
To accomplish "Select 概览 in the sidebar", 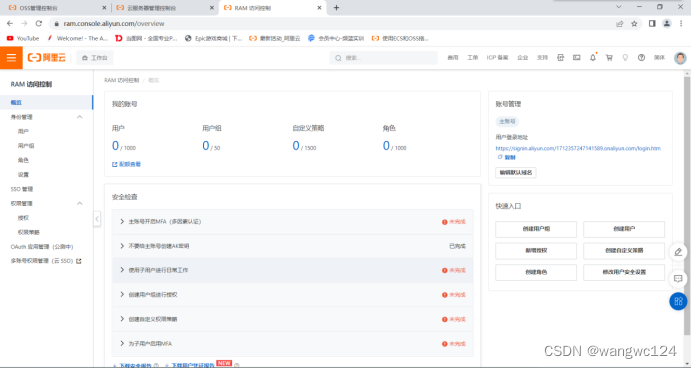I will 46,102.
